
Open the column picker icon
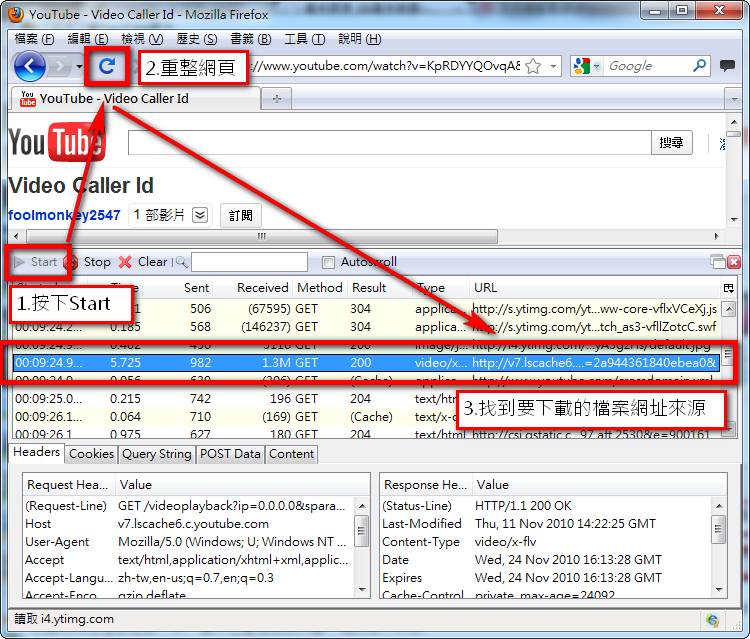728,288
